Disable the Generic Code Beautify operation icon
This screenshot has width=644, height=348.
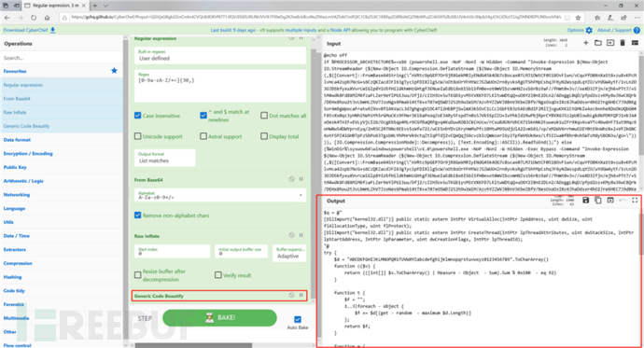point(291,296)
